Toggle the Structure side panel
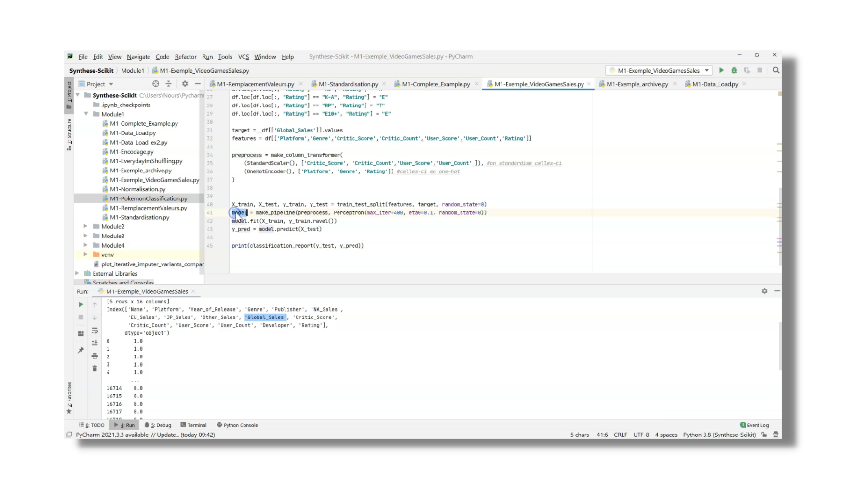This screenshot has height=488, width=868. (69, 134)
